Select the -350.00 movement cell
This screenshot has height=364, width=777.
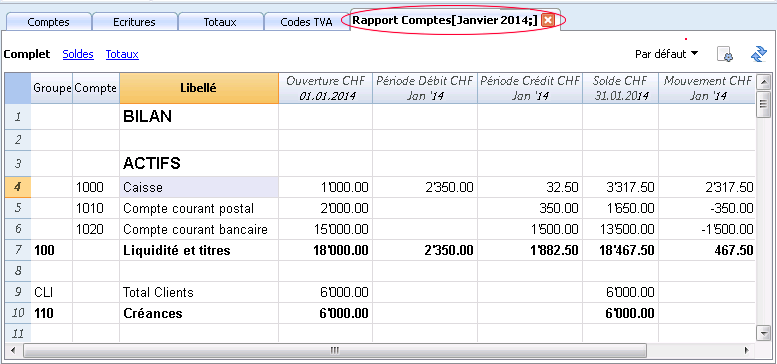707,208
